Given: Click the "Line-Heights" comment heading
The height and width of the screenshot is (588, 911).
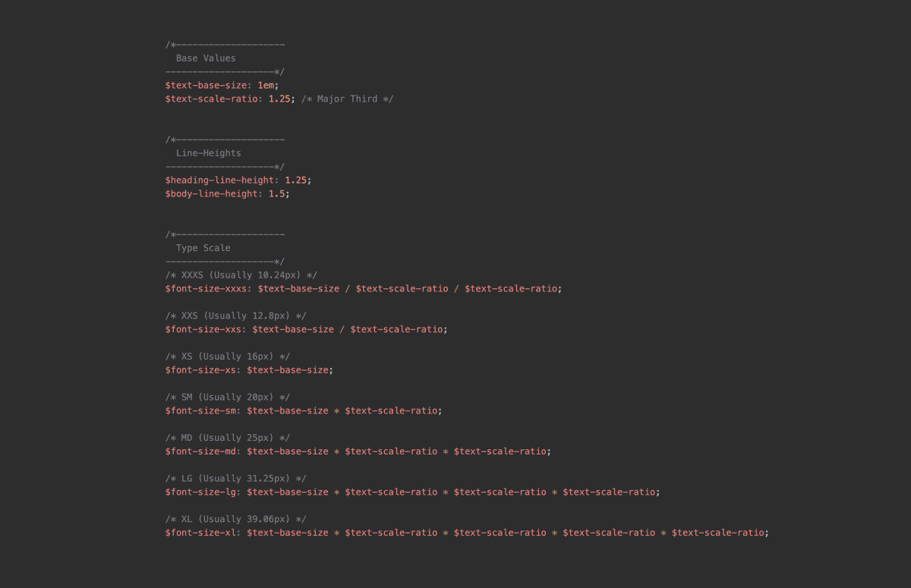Looking at the screenshot, I should coord(209,153).
